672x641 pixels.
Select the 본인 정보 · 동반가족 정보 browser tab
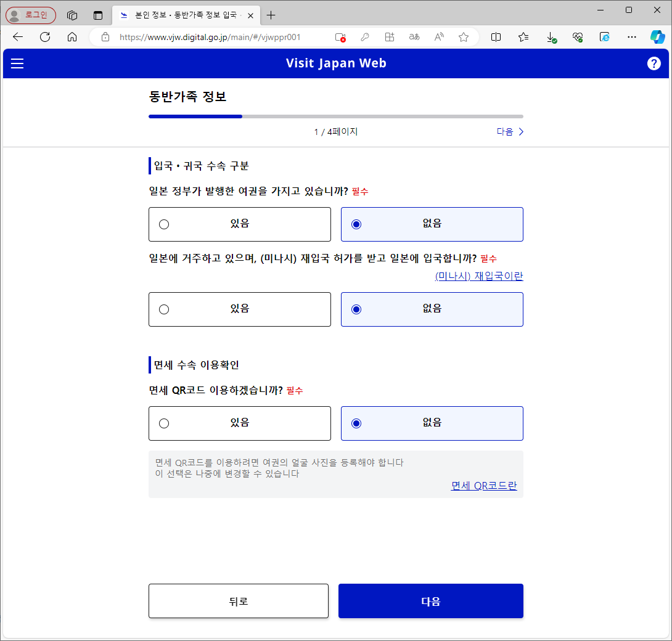click(186, 15)
